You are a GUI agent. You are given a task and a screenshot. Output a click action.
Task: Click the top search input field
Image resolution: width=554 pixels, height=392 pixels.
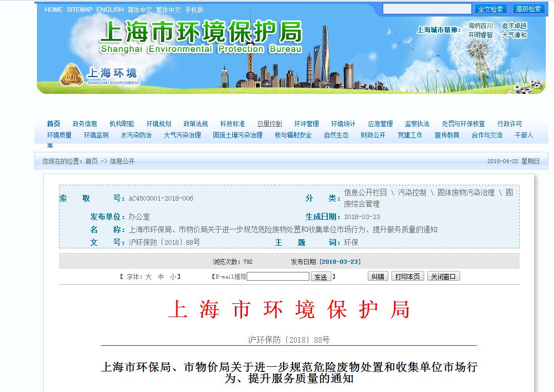pos(427,9)
